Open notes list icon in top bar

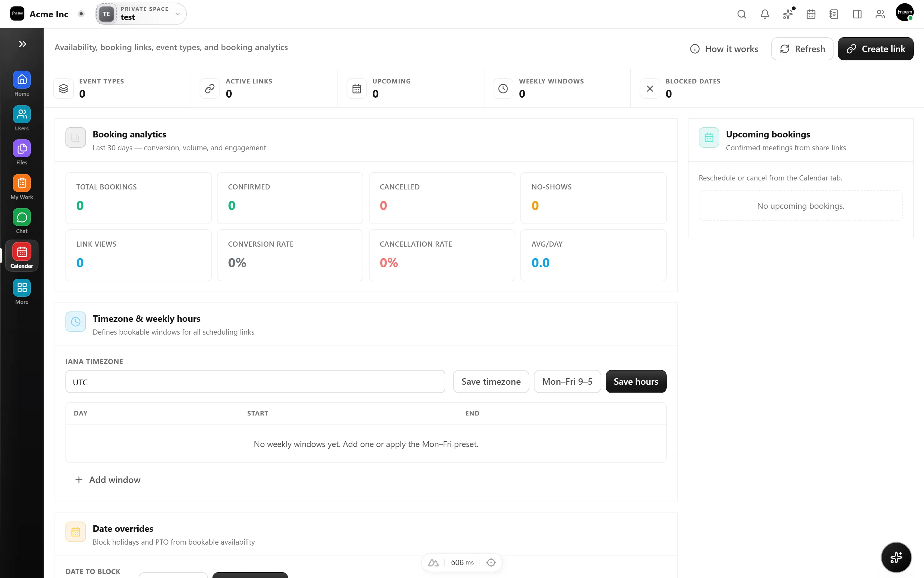pos(834,14)
